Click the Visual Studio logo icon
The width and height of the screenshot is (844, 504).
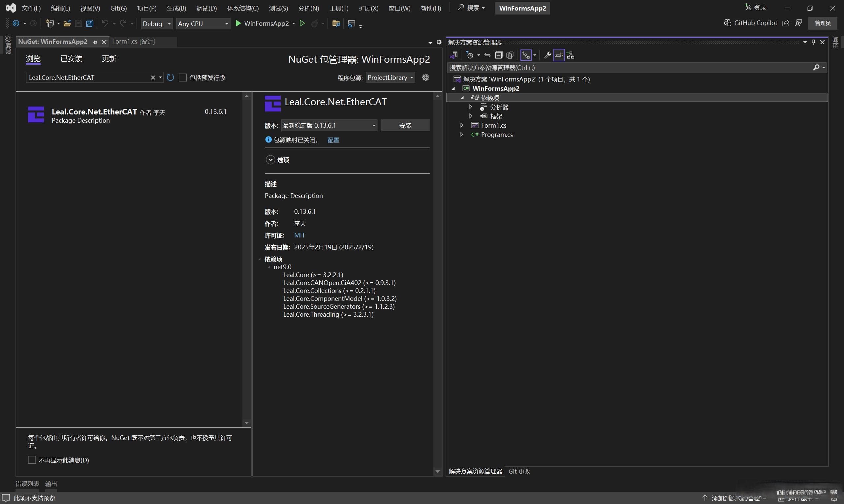click(11, 8)
